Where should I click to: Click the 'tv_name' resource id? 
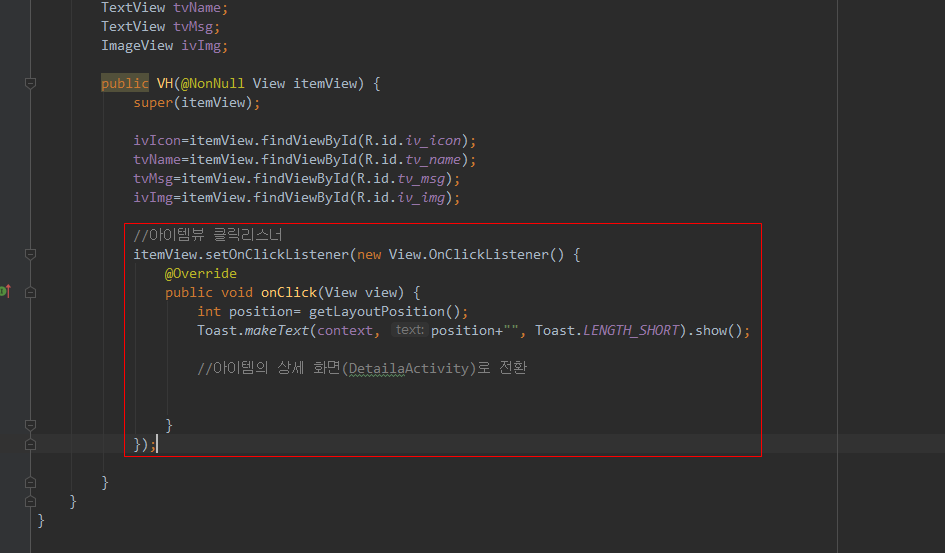(x=433, y=160)
